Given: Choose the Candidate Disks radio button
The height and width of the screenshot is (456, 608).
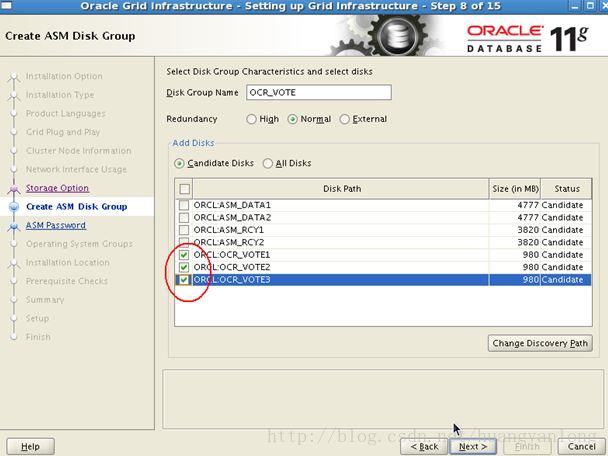Looking at the screenshot, I should 179,163.
